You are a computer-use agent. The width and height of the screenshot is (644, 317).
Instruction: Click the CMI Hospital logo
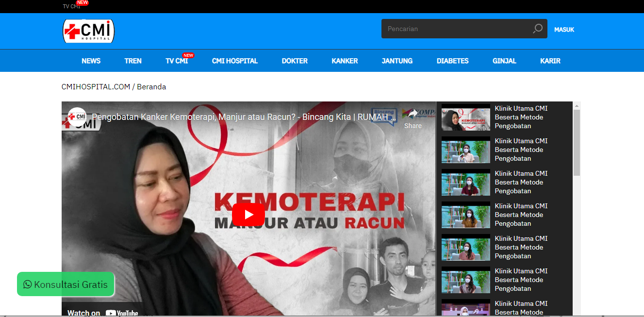click(88, 31)
